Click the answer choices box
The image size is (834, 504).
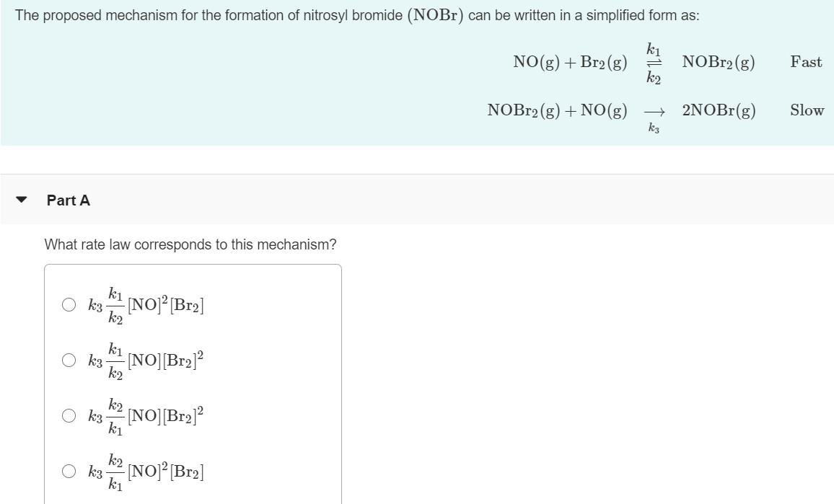tap(193, 382)
